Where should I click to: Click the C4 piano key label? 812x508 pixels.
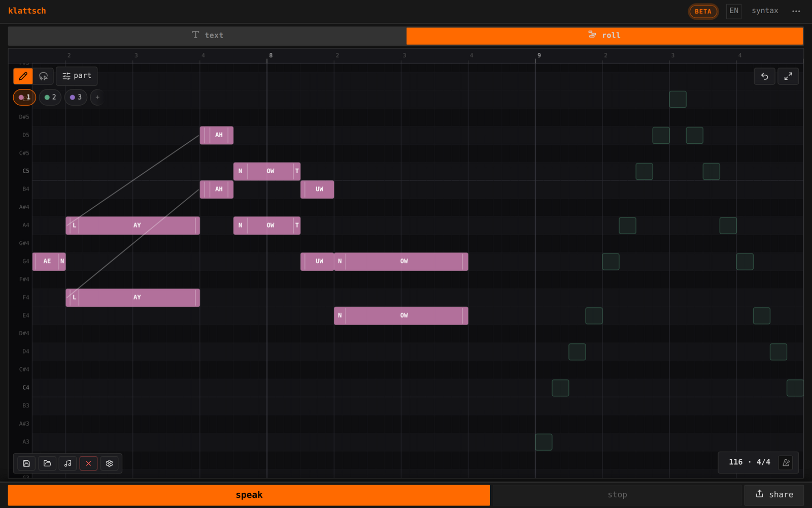[25, 388]
